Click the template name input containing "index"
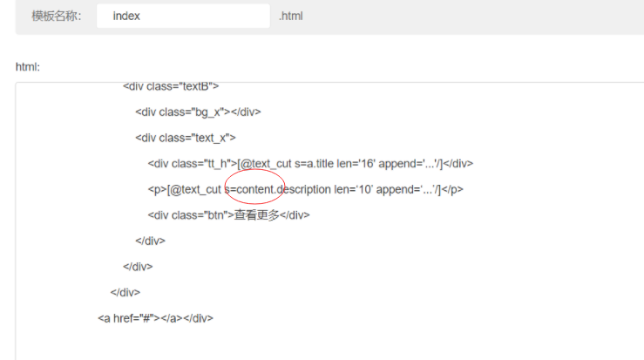The image size is (644, 360). pos(183,16)
